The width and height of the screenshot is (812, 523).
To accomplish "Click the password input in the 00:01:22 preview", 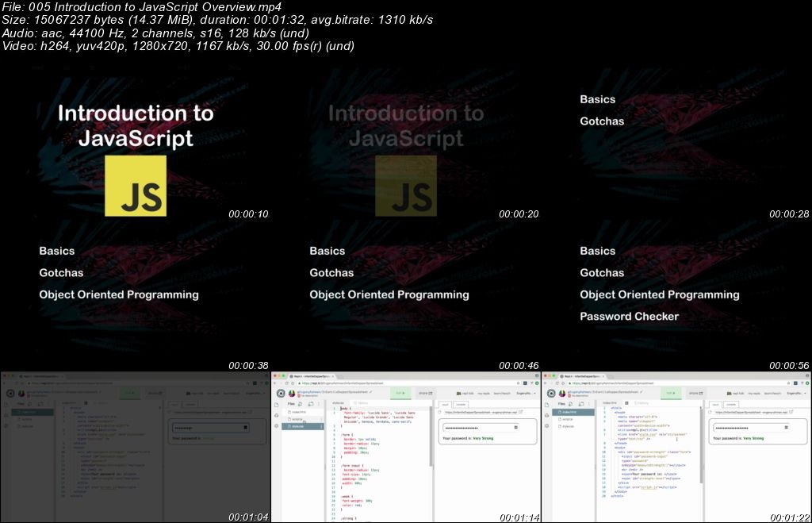I will tap(752, 428).
